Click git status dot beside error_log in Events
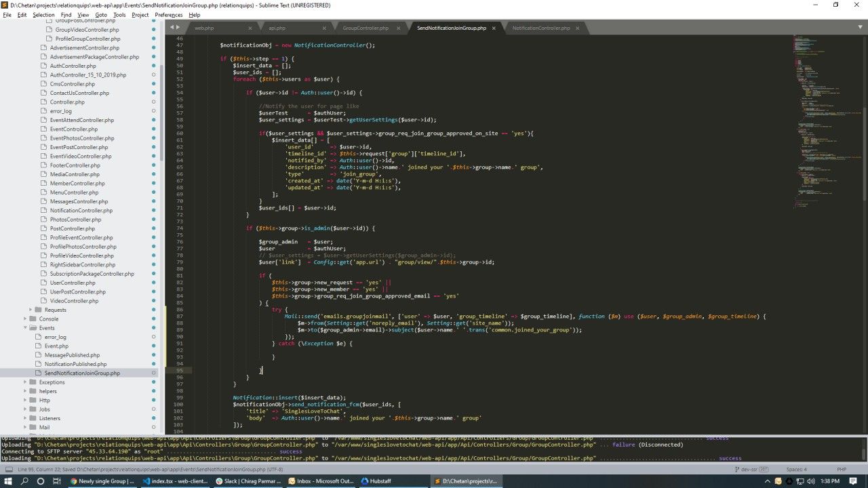 tap(154, 337)
